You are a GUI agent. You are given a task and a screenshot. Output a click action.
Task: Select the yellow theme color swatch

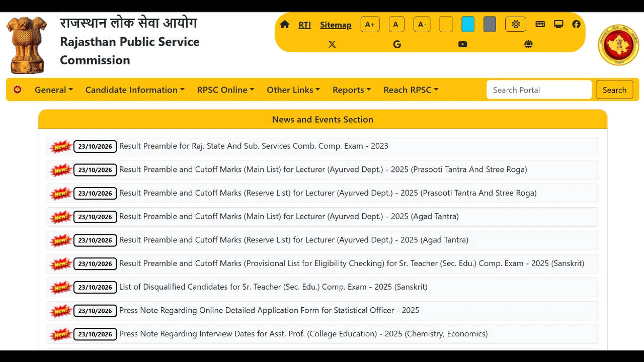click(446, 24)
